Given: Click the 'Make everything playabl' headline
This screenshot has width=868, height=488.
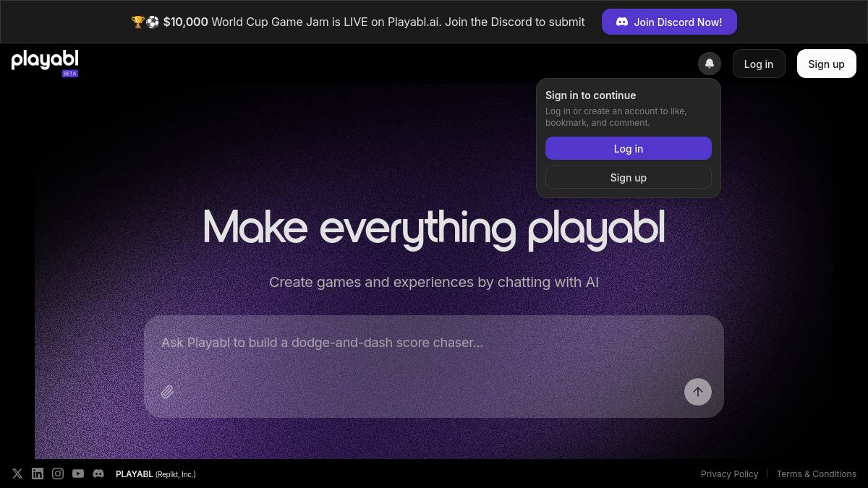Looking at the screenshot, I should tap(434, 228).
